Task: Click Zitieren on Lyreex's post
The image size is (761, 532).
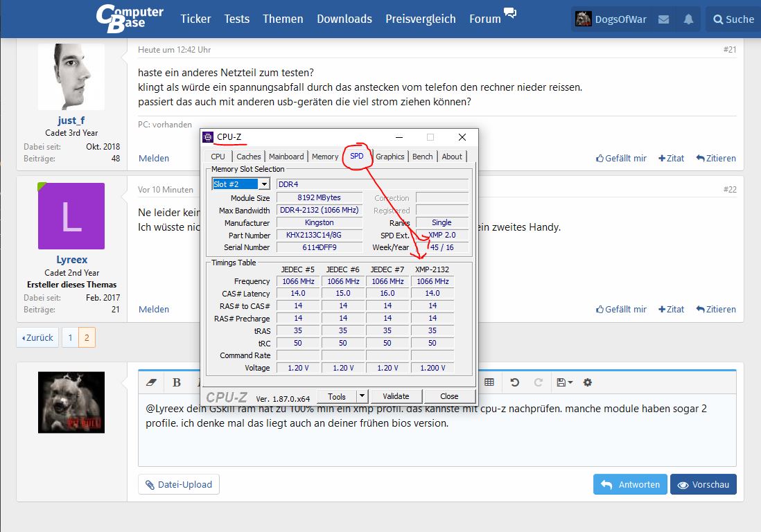Action: [x=716, y=309]
